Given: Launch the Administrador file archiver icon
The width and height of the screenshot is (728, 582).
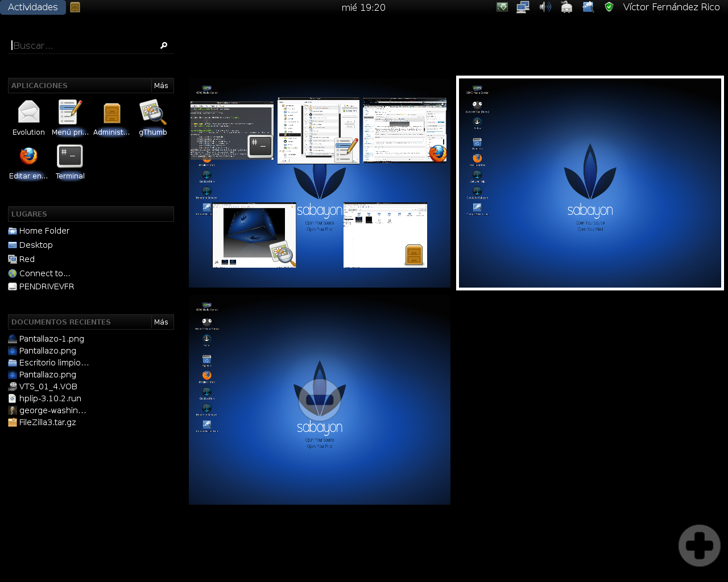Looking at the screenshot, I should pos(111,118).
